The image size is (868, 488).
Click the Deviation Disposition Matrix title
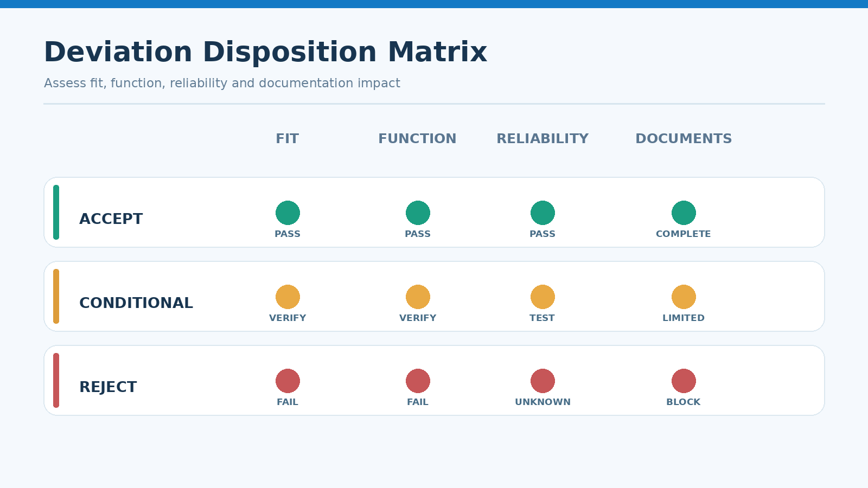point(265,53)
